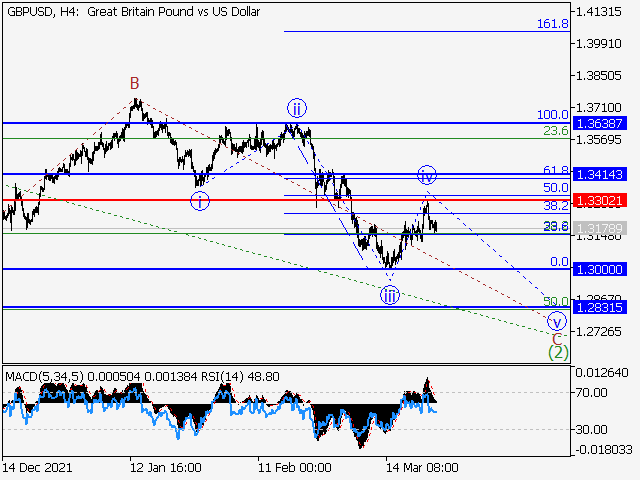Image resolution: width=640 pixels, height=480 pixels.
Task: Click the price axis value 1.38505
Action: point(598,76)
